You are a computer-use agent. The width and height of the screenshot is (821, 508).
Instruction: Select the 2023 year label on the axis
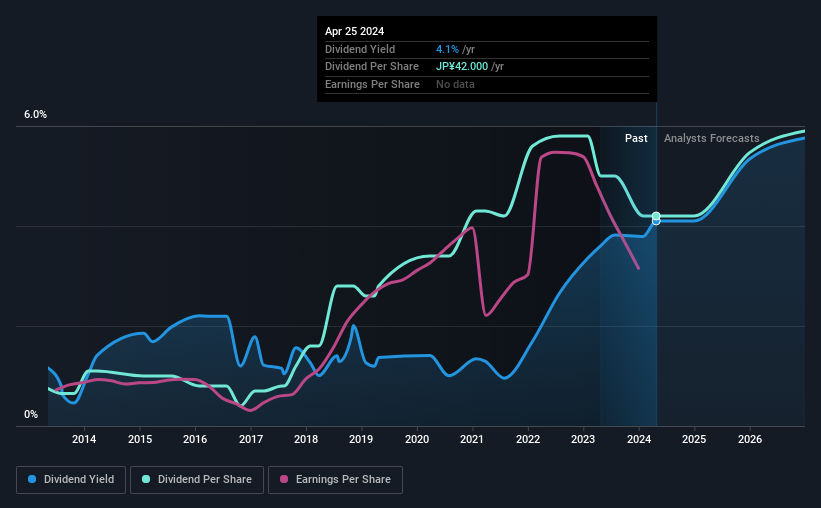click(583, 439)
